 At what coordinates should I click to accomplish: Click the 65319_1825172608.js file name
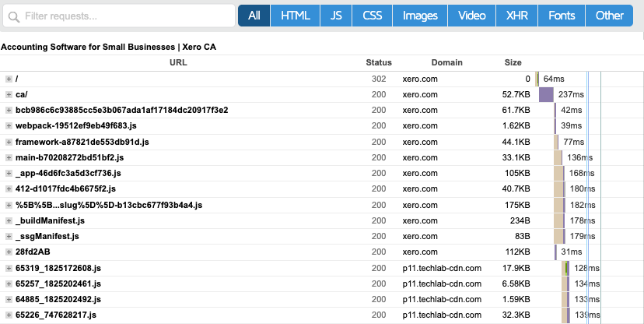pyautogui.click(x=58, y=268)
